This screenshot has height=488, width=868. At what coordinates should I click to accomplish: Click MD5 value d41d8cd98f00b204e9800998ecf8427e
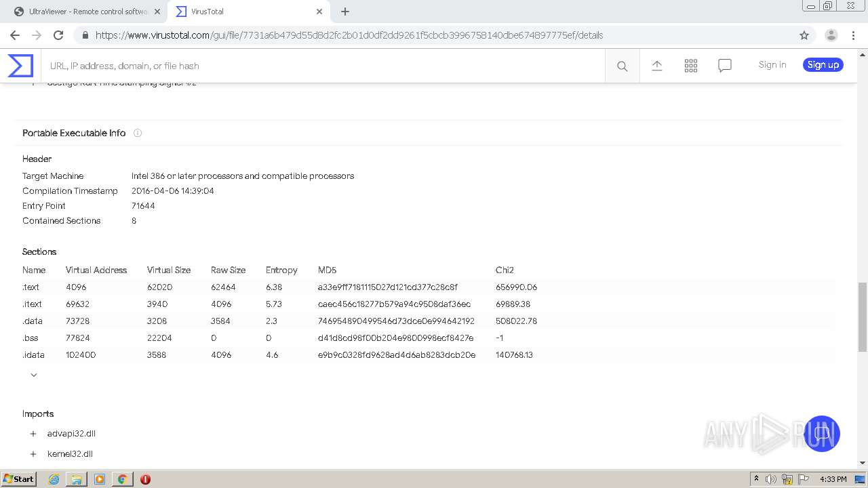tap(396, 338)
